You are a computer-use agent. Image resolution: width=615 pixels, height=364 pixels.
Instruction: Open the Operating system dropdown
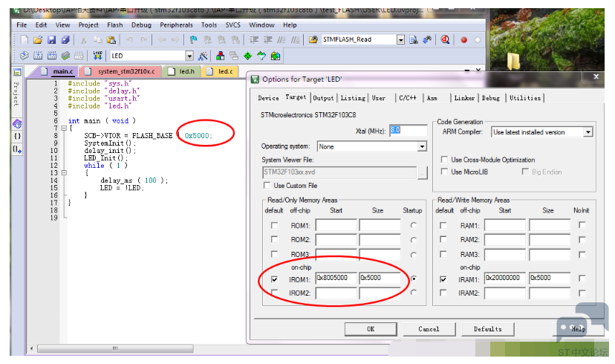[x=422, y=146]
